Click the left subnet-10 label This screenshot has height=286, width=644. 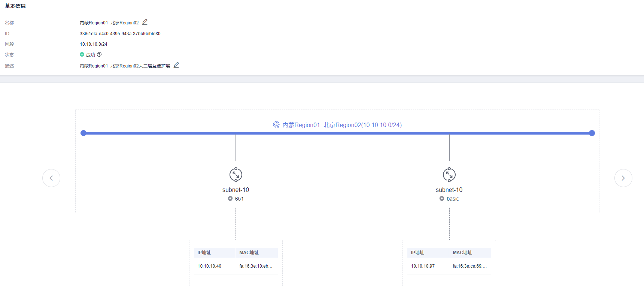[x=236, y=190]
